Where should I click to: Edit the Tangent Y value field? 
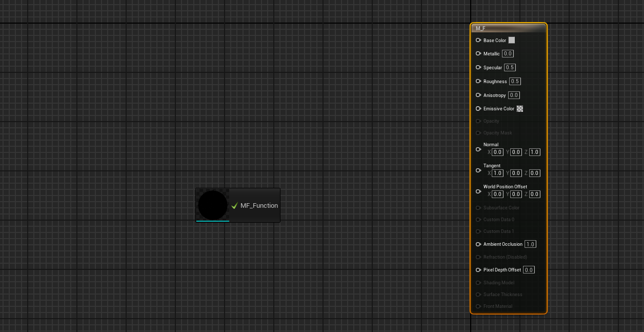(x=516, y=173)
